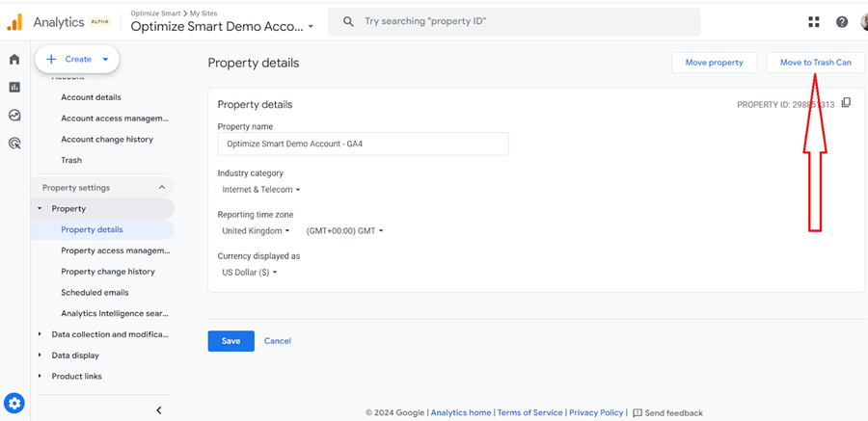Click the Save button
This screenshot has width=868, height=421.
coord(231,341)
